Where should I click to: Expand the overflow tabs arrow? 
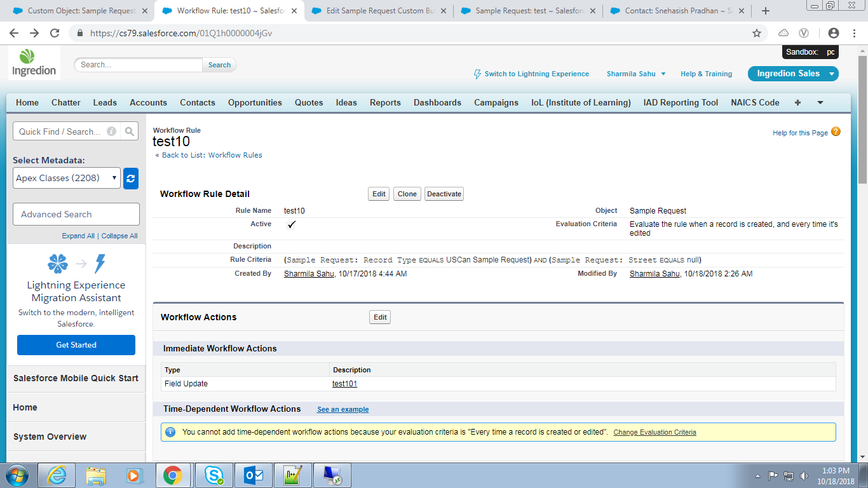tap(820, 102)
